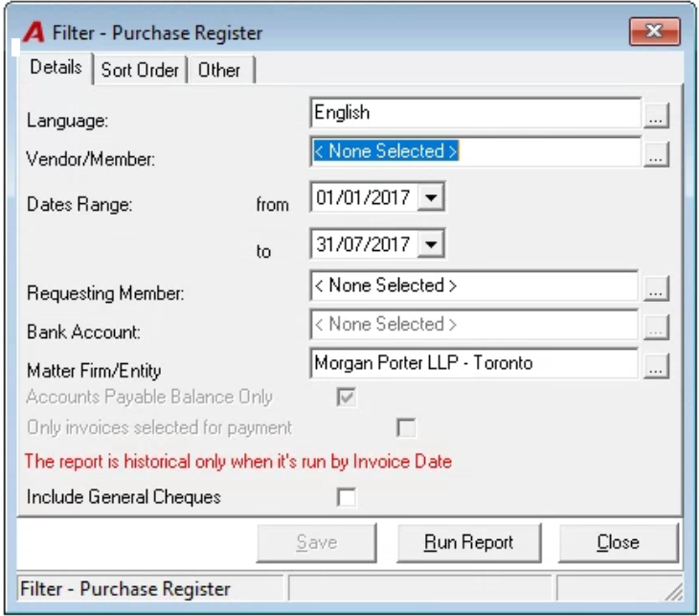This screenshot has width=699, height=616.
Task: Click the Language field showing English
Action: (x=475, y=113)
